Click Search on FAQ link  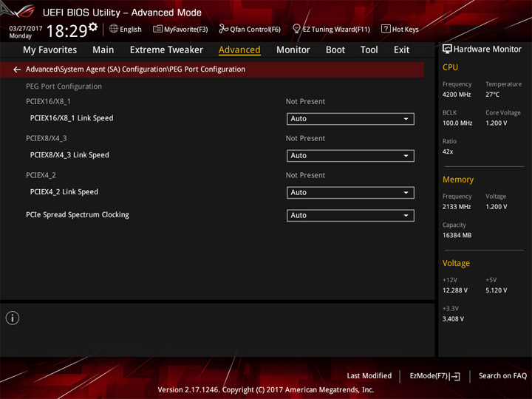click(502, 376)
